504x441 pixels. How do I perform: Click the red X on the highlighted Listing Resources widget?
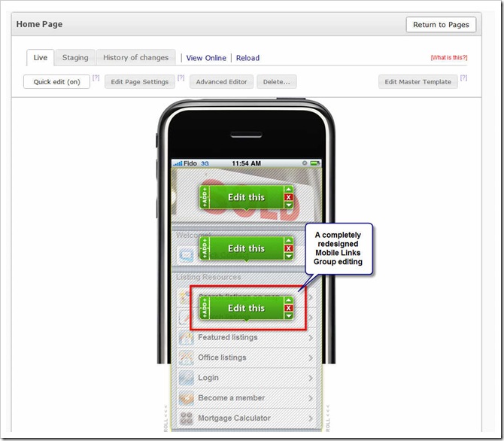coord(289,308)
